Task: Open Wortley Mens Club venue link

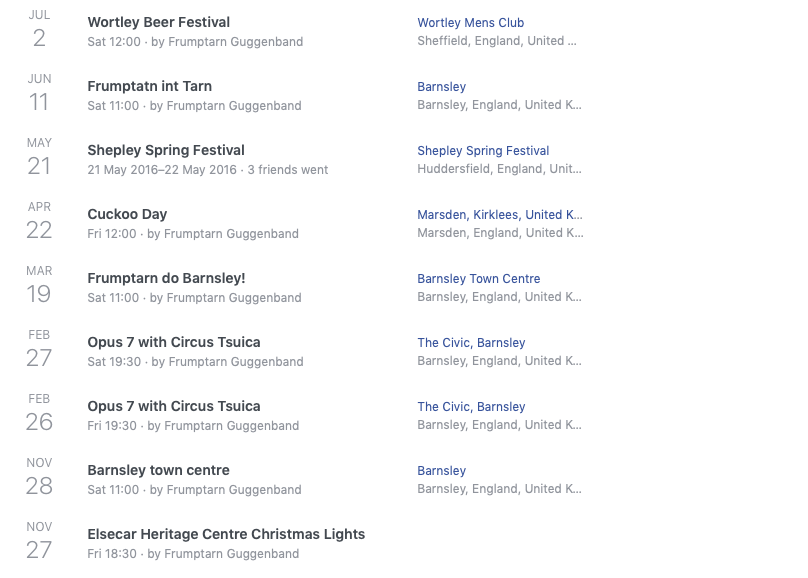Action: [470, 23]
